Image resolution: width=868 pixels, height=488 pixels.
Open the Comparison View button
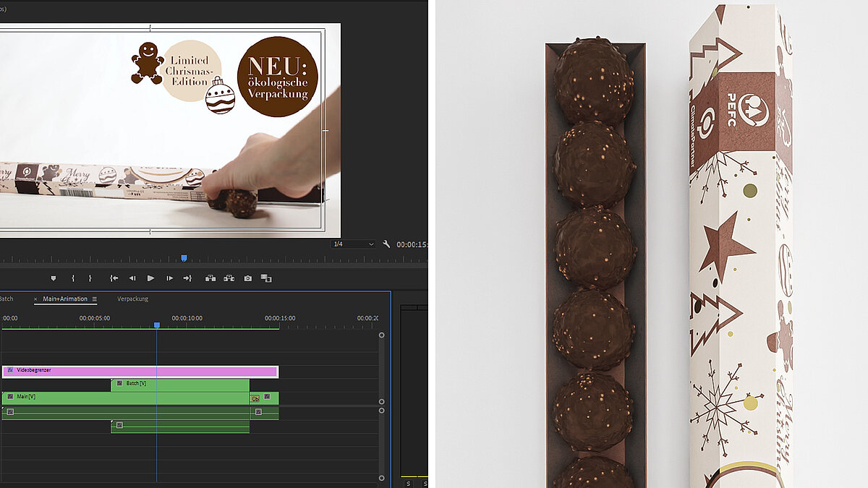coord(266,278)
